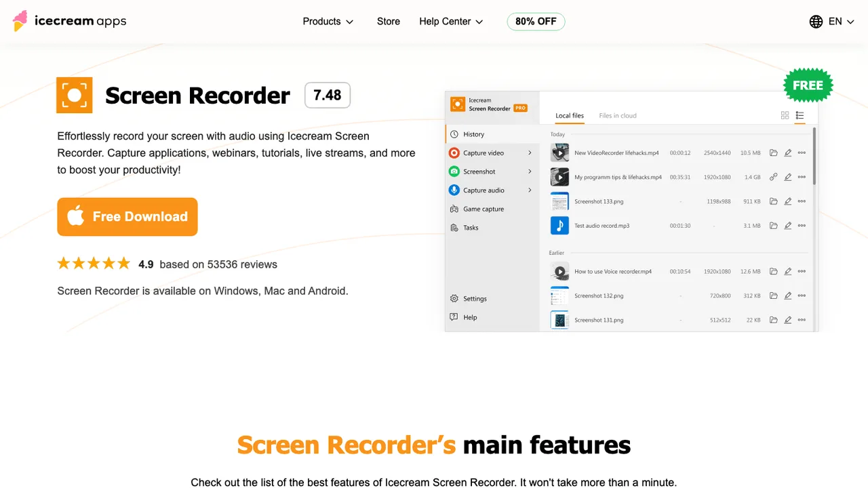The image size is (868, 488).
Task: Open folder for Screenshot 132.png
Action: point(773,296)
